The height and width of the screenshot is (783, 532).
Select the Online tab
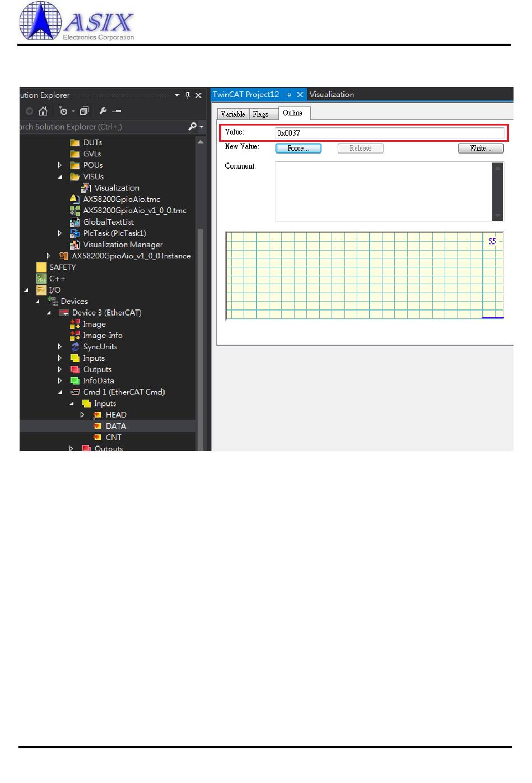pyautogui.click(x=293, y=113)
